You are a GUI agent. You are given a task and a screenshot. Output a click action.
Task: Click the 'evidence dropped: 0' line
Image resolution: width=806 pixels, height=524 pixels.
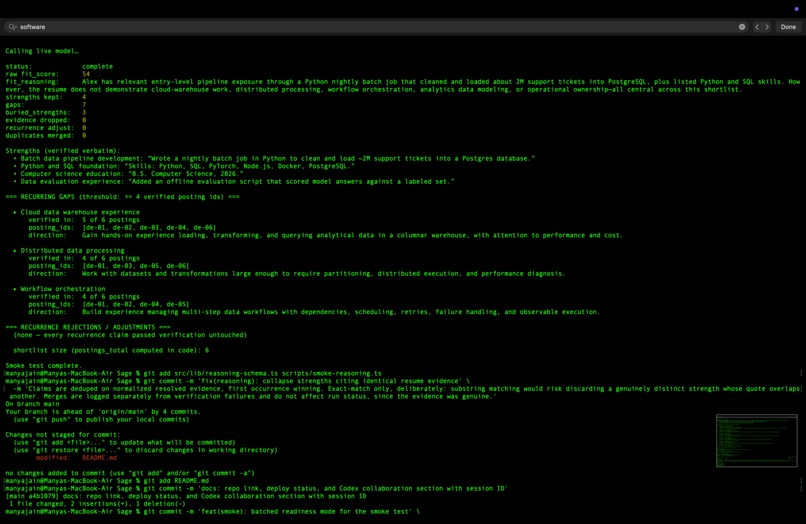tap(46, 120)
